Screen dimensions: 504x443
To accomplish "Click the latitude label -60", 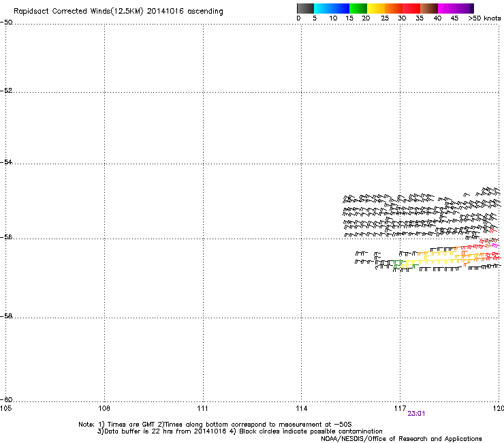I will click(6, 399).
